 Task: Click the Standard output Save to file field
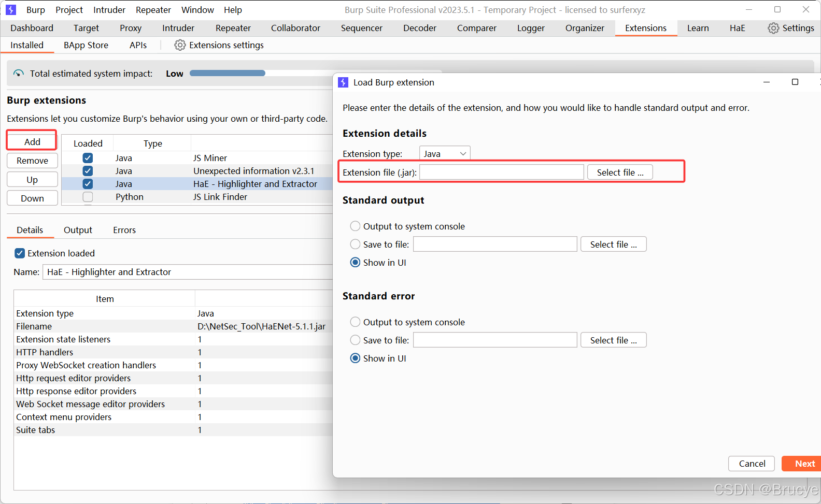[495, 244]
